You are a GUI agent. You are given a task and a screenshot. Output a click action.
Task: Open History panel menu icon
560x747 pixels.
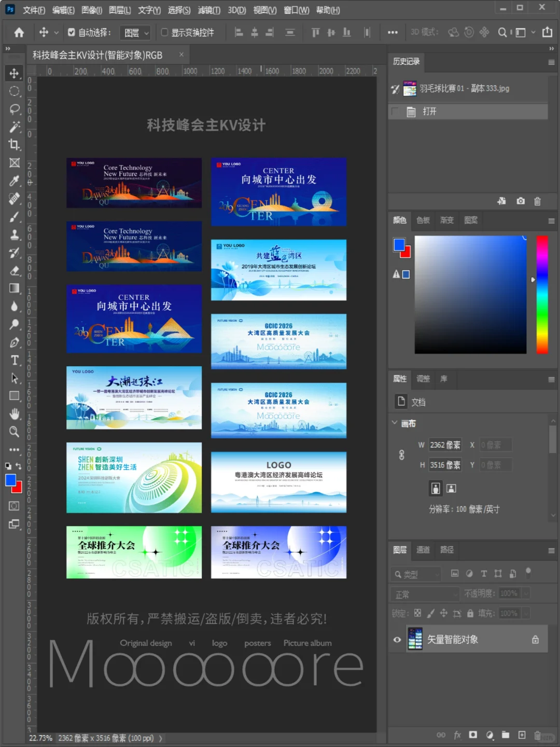551,62
